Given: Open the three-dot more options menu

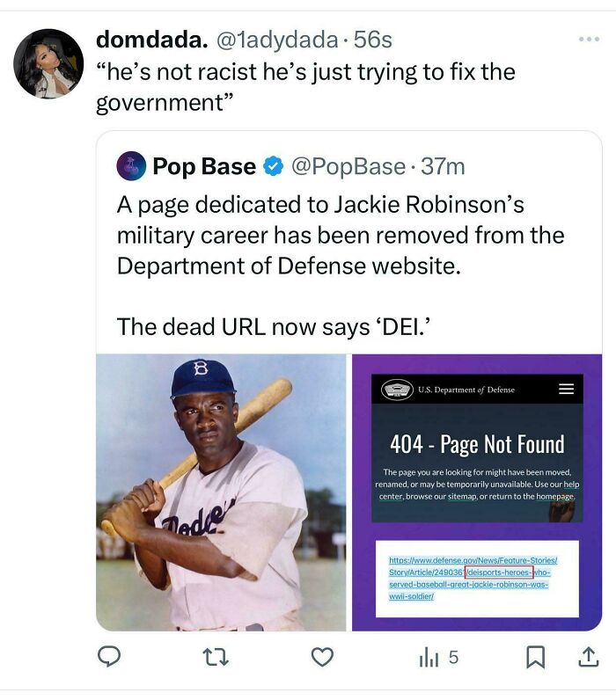Looking at the screenshot, I should 588,40.
